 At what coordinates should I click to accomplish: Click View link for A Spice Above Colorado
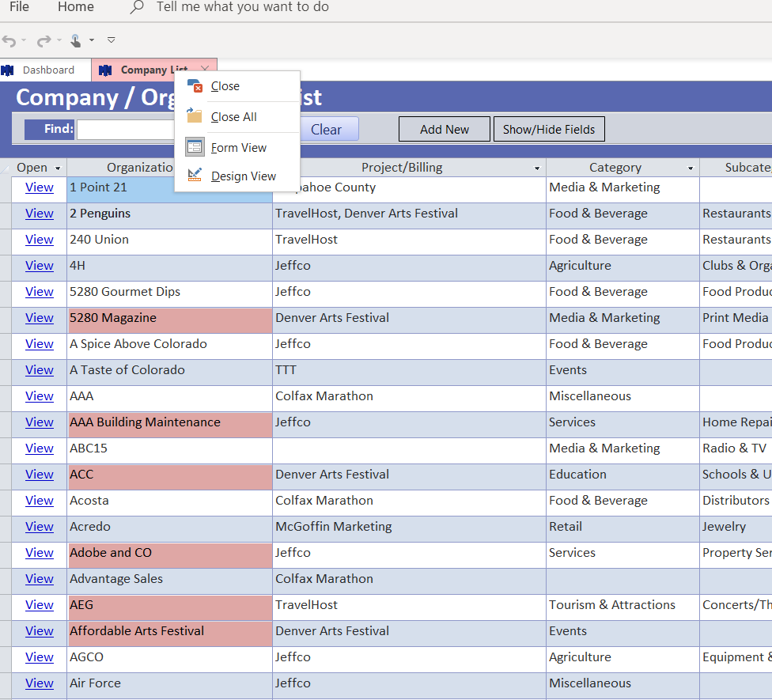[x=40, y=344]
